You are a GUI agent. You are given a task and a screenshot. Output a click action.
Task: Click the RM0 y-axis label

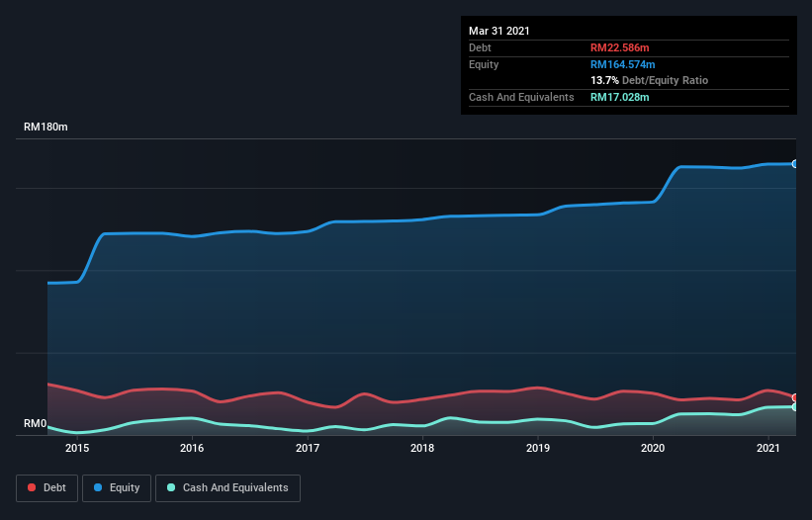tap(36, 424)
